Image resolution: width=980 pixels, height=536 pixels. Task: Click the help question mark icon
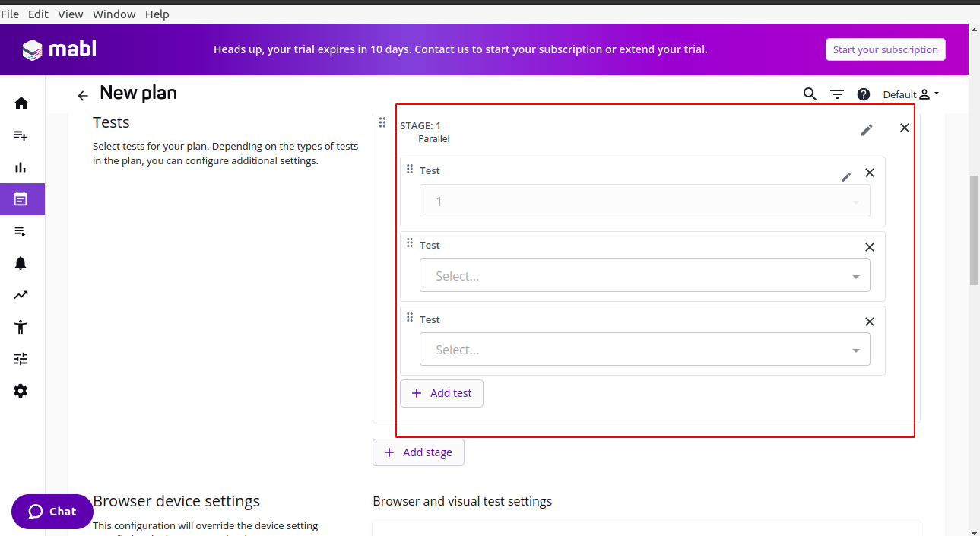pyautogui.click(x=864, y=94)
